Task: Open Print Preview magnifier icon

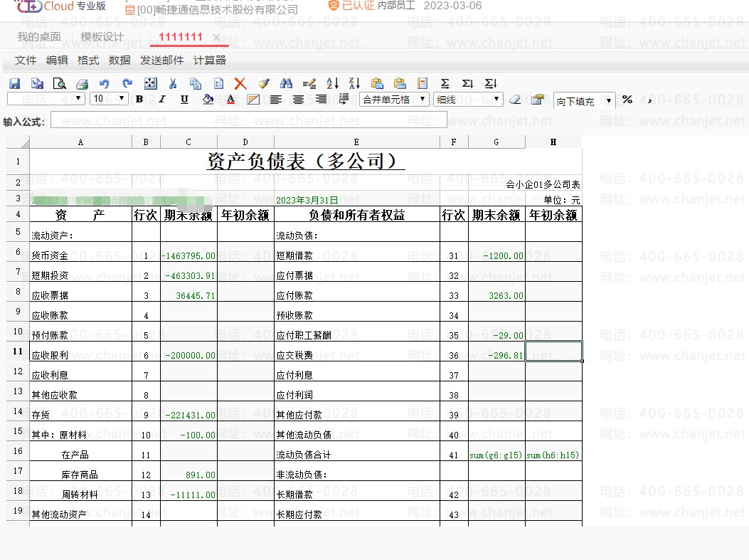Action: (60, 84)
